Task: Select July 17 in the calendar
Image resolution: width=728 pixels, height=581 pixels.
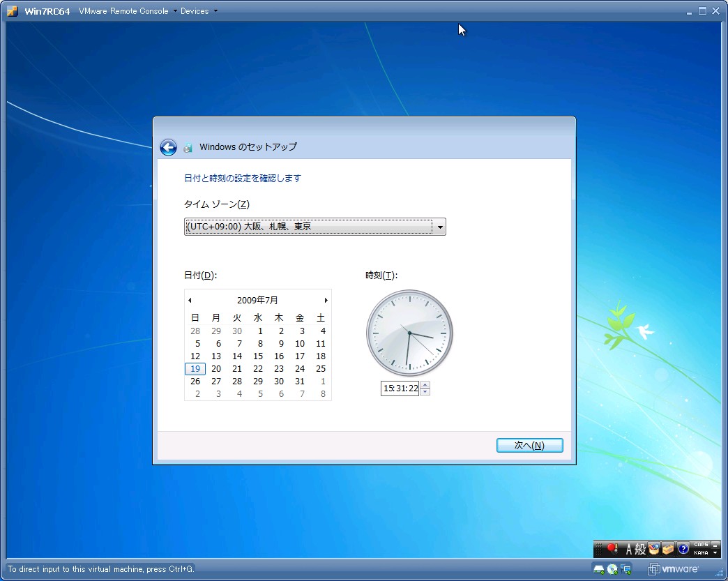Action: (300, 356)
